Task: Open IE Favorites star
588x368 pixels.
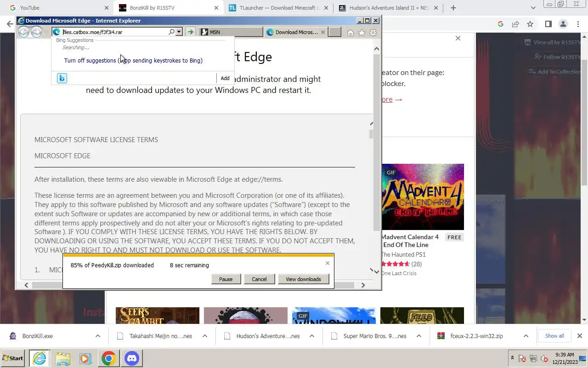Action: coord(362,33)
